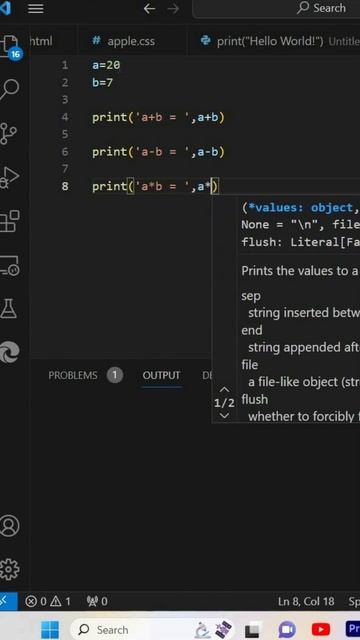This screenshot has height=640, width=360.
Task: Switch to the apple.css tab
Action: point(131,41)
